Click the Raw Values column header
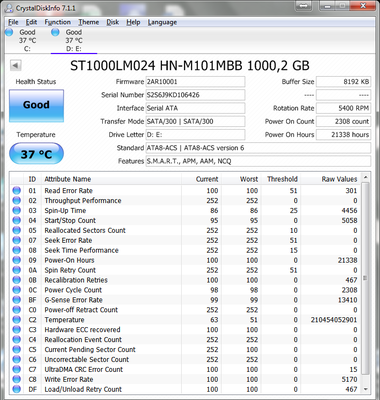This screenshot has width=380, height=400. 339,179
